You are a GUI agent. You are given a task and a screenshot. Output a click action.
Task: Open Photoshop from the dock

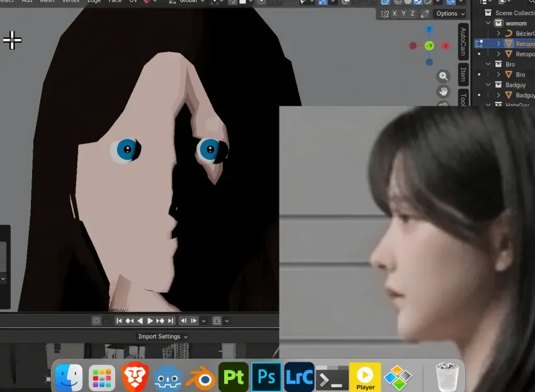point(266,377)
